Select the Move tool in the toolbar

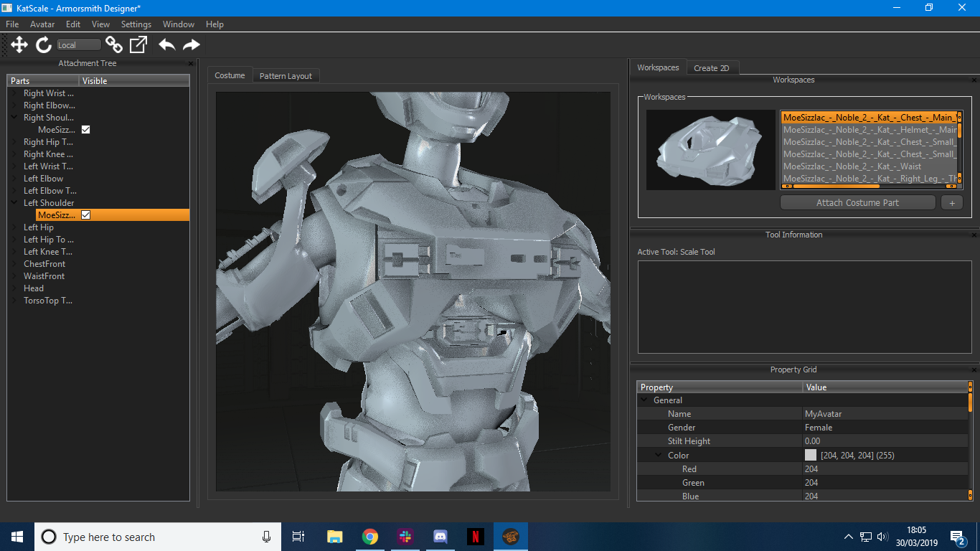pyautogui.click(x=19, y=45)
